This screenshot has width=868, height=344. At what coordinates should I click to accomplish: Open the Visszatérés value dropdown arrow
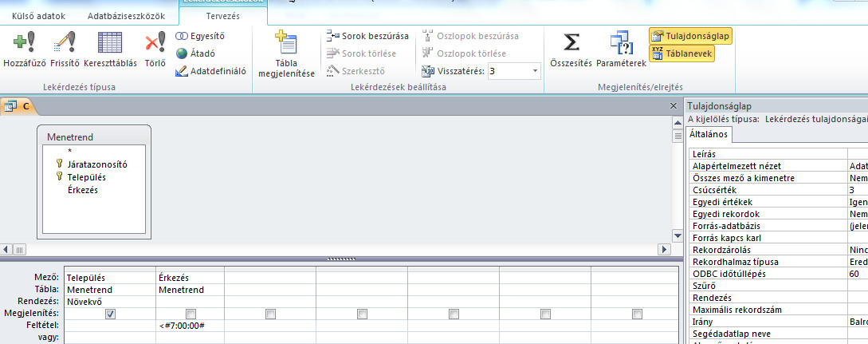(534, 71)
